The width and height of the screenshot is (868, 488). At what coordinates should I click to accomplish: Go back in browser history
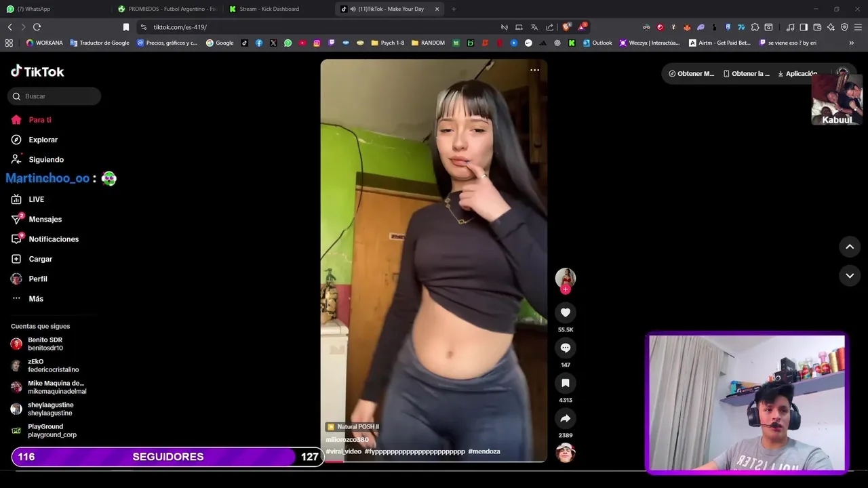pos(9,27)
